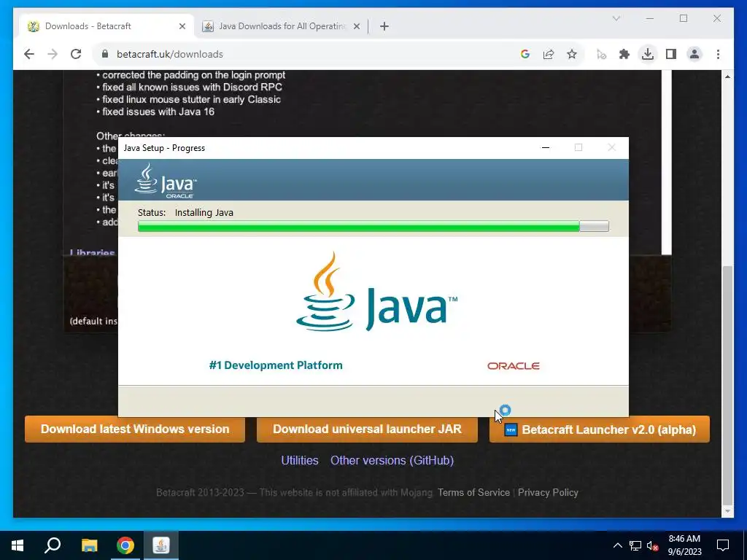
Task: Click 'corrected the padding on the login prompt' line
Action: point(193,75)
